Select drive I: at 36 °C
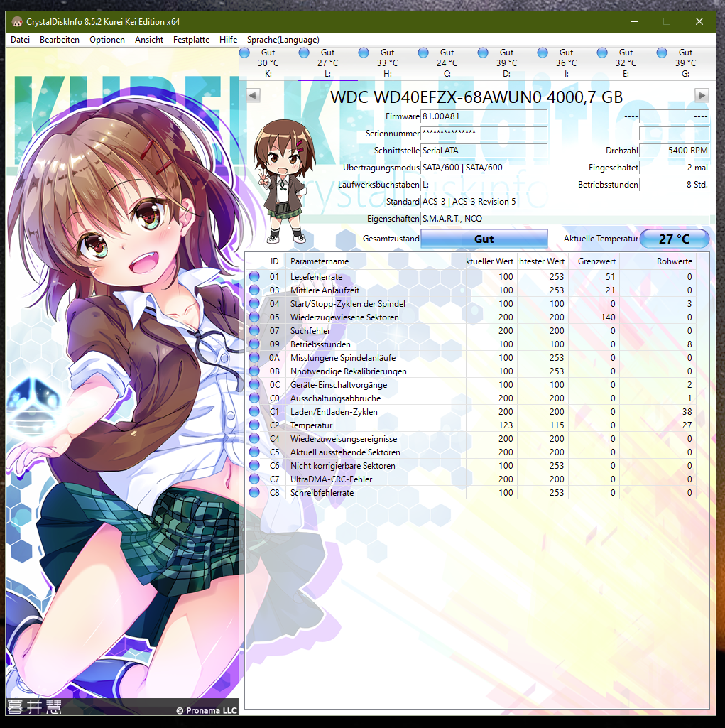The width and height of the screenshot is (725, 728). point(566,63)
